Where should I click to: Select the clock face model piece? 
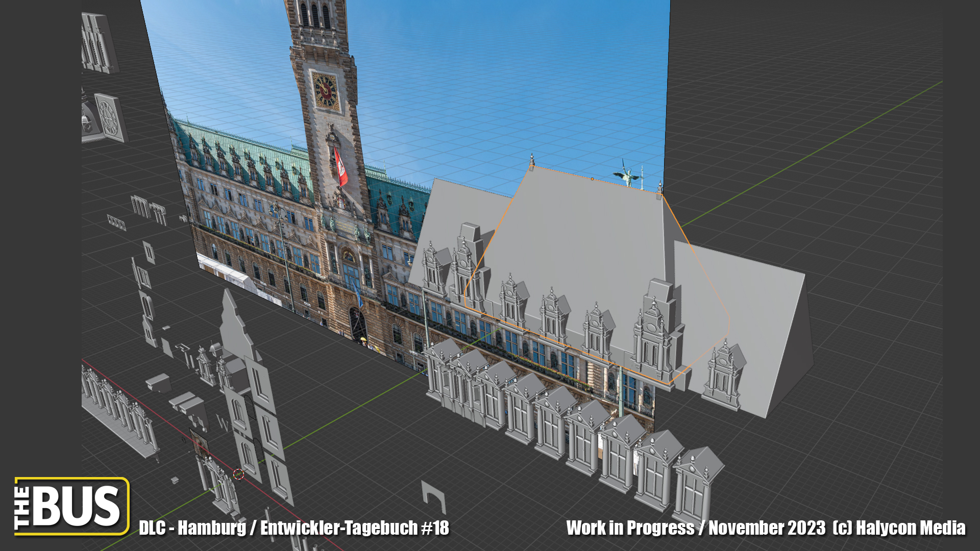[x=109, y=117]
